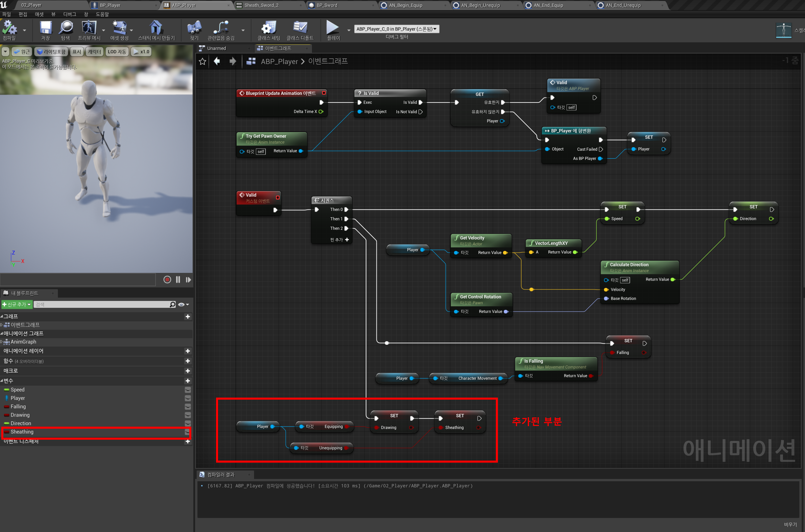The width and height of the screenshot is (805, 532).
Task: Add new function with 함수 plus icon
Action: (x=187, y=361)
